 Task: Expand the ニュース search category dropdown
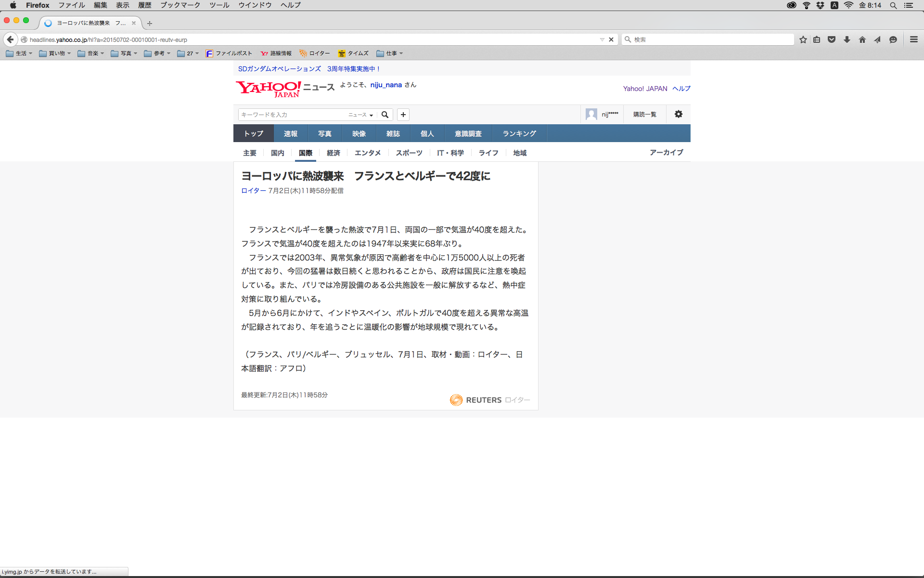361,115
